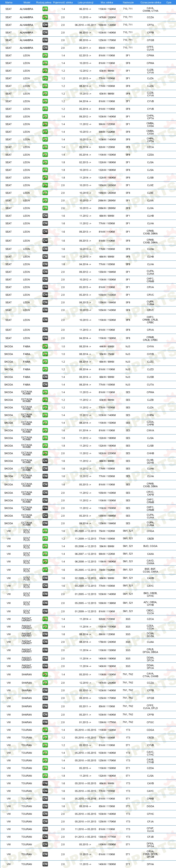Click the diesel ON icon in Fabia CUTA row
This screenshot has width=176, height=868.
click(x=45, y=384)
